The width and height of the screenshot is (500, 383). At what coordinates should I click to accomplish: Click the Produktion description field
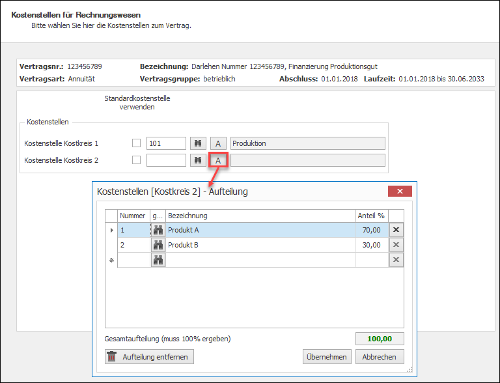[x=308, y=143]
